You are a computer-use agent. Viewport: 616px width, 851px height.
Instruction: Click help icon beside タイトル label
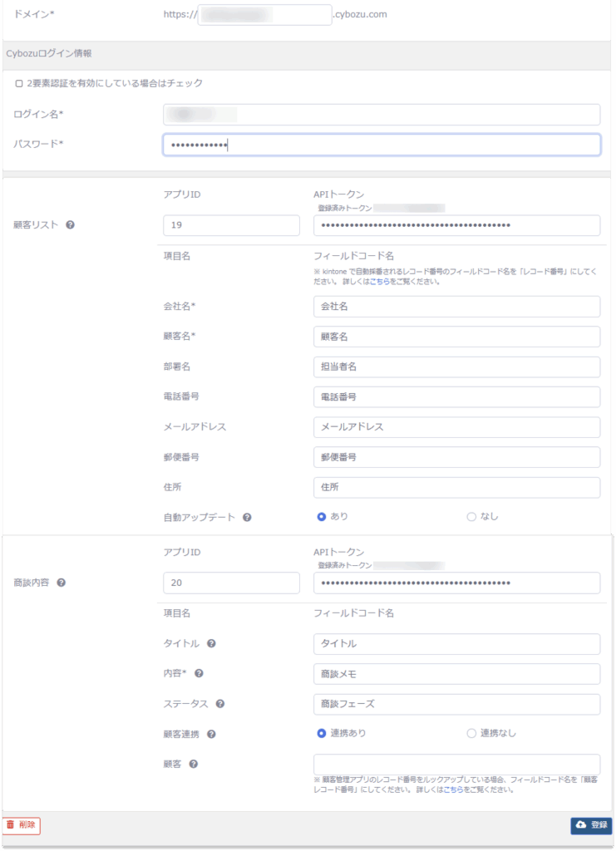click(x=211, y=643)
